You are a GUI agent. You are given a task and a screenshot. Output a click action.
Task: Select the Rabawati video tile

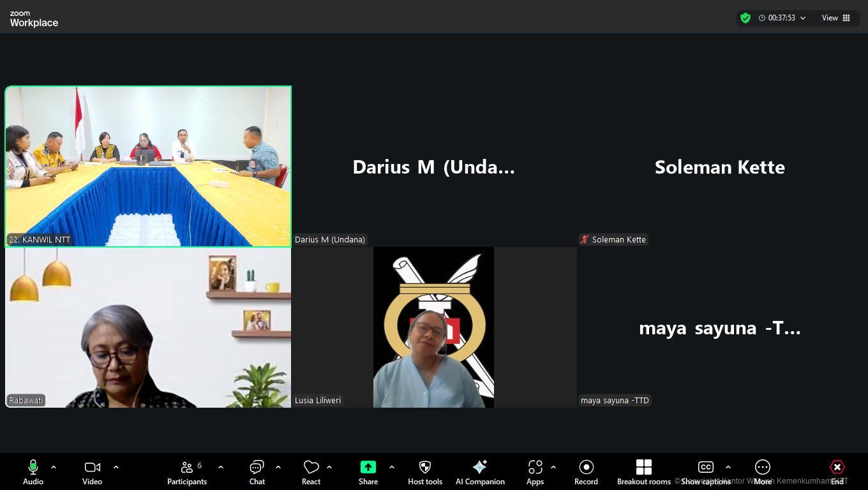tap(148, 327)
